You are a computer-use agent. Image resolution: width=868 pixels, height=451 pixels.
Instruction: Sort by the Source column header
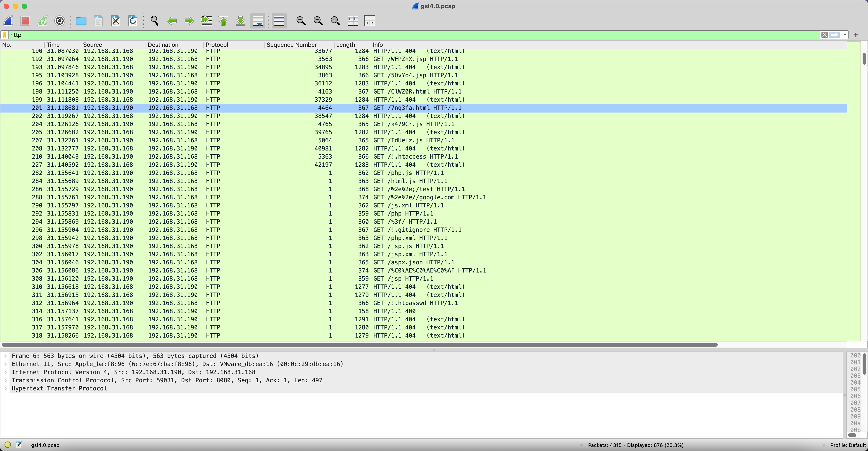tap(113, 45)
